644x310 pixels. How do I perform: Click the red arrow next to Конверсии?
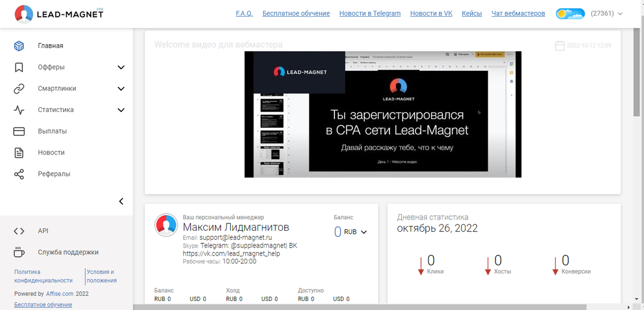(x=555, y=266)
